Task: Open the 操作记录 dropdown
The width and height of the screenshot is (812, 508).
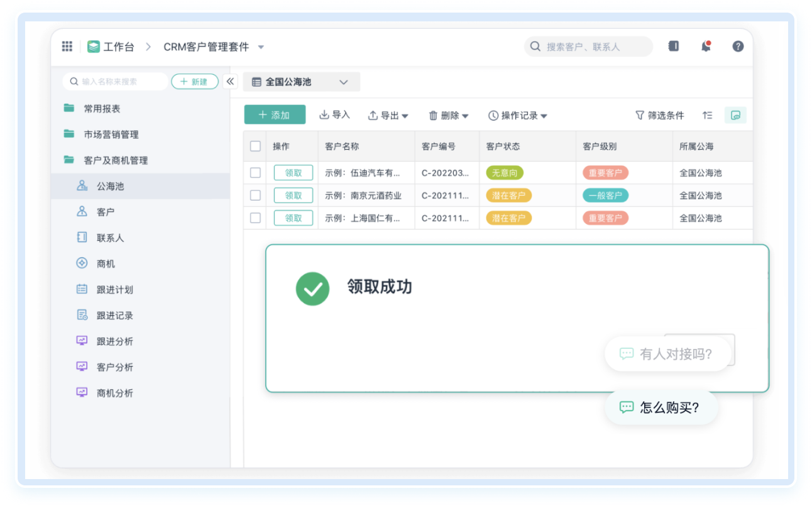Action: 518,115
